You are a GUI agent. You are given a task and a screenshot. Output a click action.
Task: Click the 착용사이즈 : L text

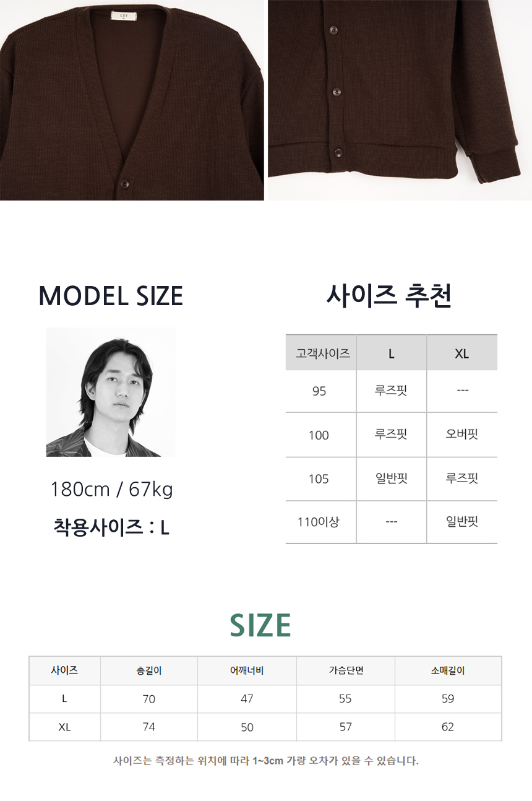111,527
